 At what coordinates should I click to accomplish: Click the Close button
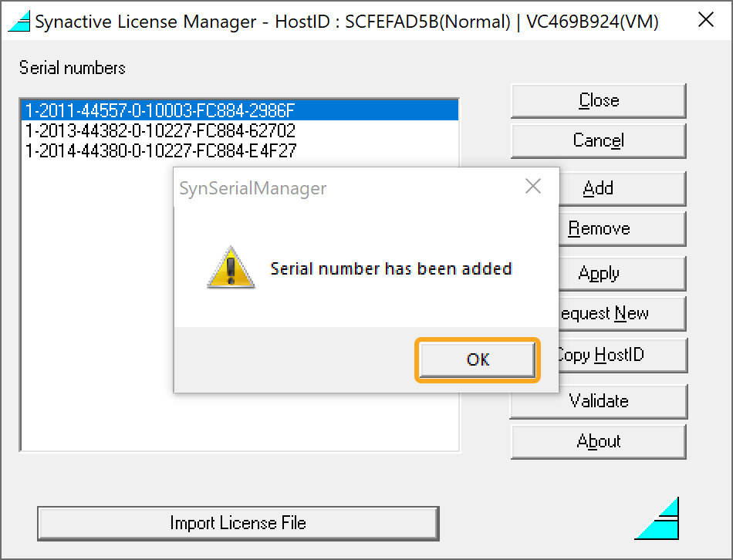click(x=599, y=100)
